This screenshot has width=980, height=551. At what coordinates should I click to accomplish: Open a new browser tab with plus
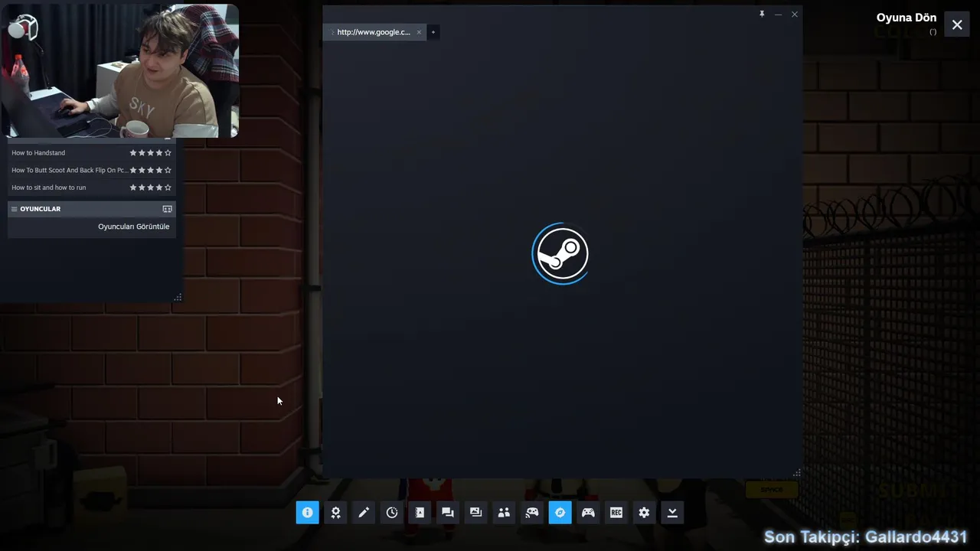[x=433, y=32]
